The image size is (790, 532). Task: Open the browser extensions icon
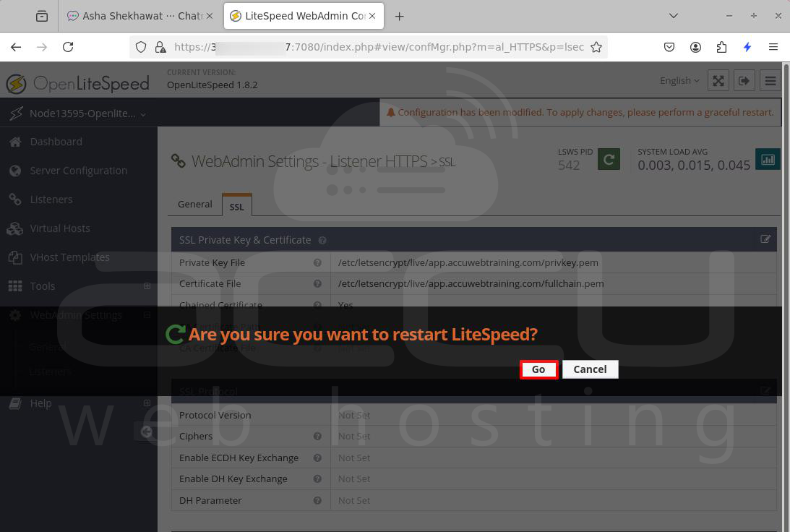721,47
